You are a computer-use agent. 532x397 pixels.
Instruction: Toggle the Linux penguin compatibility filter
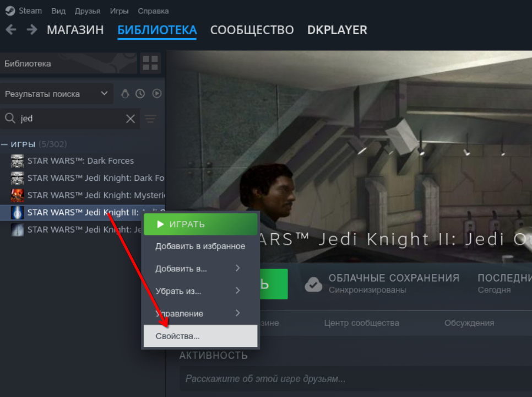point(125,94)
